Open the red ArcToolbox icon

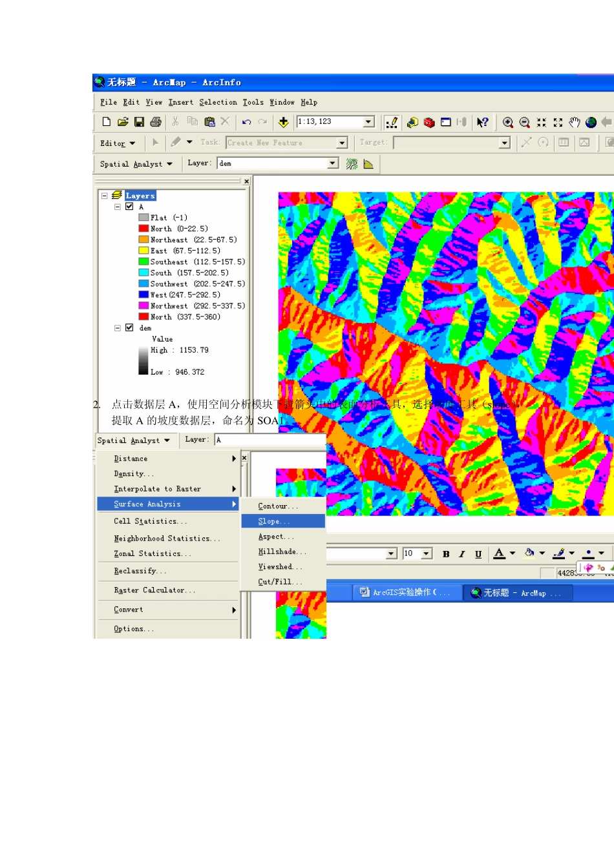429,122
